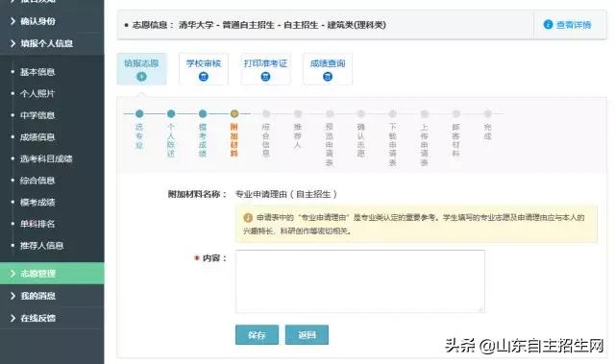Click the 查看详情 link
The image size is (615, 364).
[x=567, y=25]
